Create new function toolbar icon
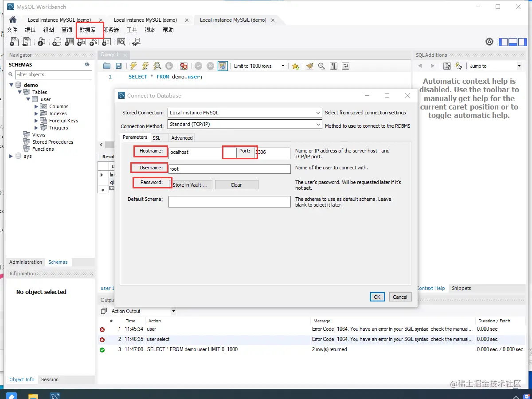 [x=106, y=42]
